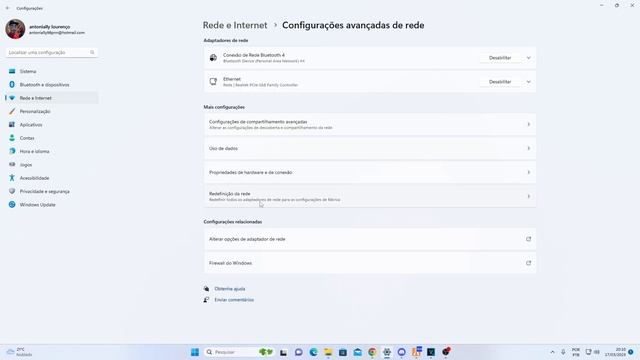
Task: Click the taskbar Pesquisar search box
Action: pos(239,352)
